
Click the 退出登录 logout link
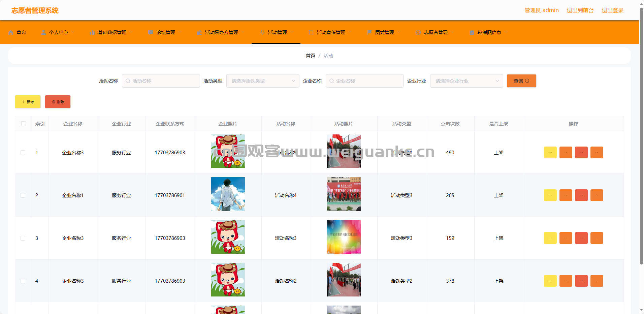[x=612, y=10]
